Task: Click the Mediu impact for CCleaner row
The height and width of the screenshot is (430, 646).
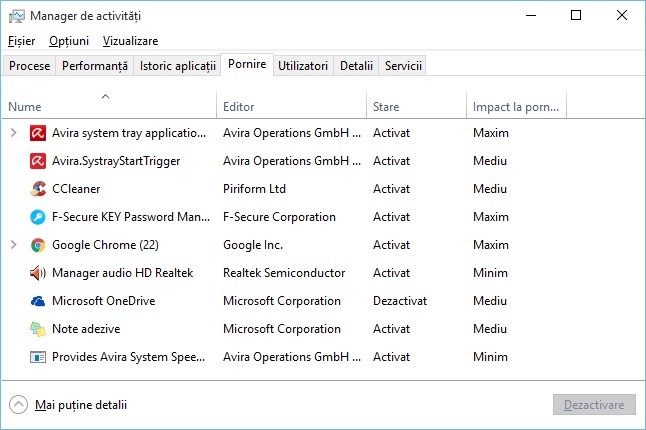Action: 490,189
